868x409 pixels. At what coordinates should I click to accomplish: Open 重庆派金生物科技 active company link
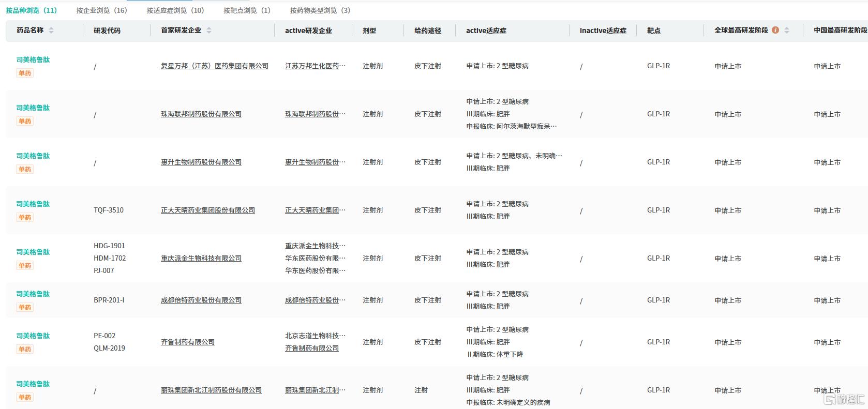[x=315, y=246]
